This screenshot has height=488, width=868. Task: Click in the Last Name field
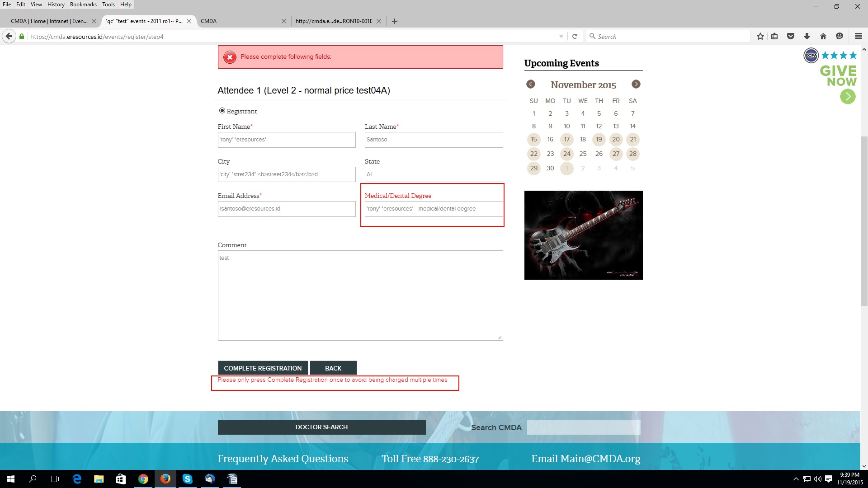(434, 140)
